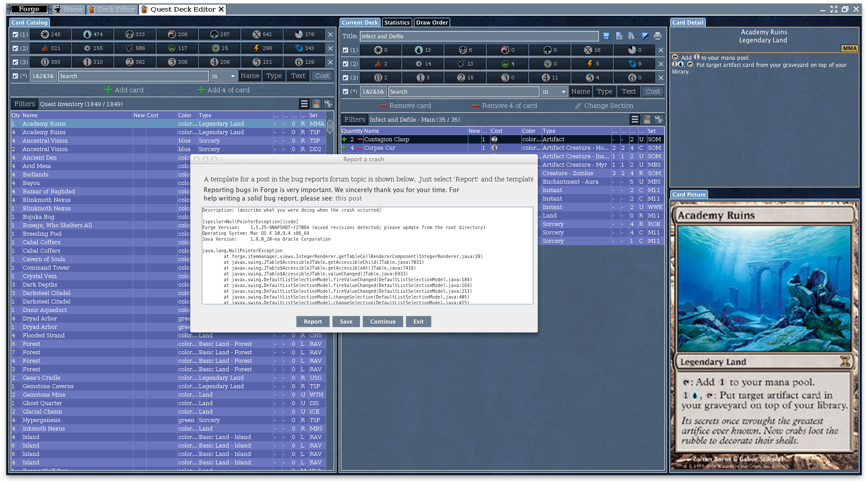This screenshot has height=484, width=868.
Task: Uncheck filter row (1) checkbox in Card Catalog
Action: pyautogui.click(x=16, y=34)
